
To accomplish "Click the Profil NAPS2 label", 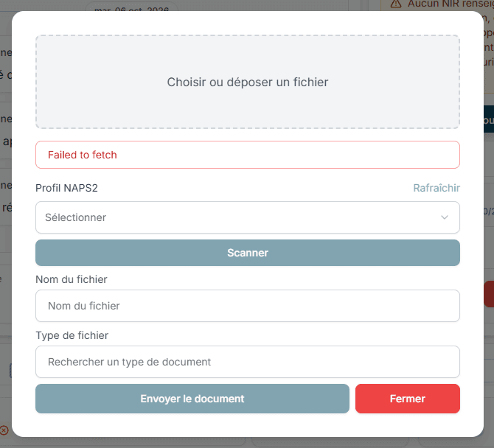I will pos(66,188).
